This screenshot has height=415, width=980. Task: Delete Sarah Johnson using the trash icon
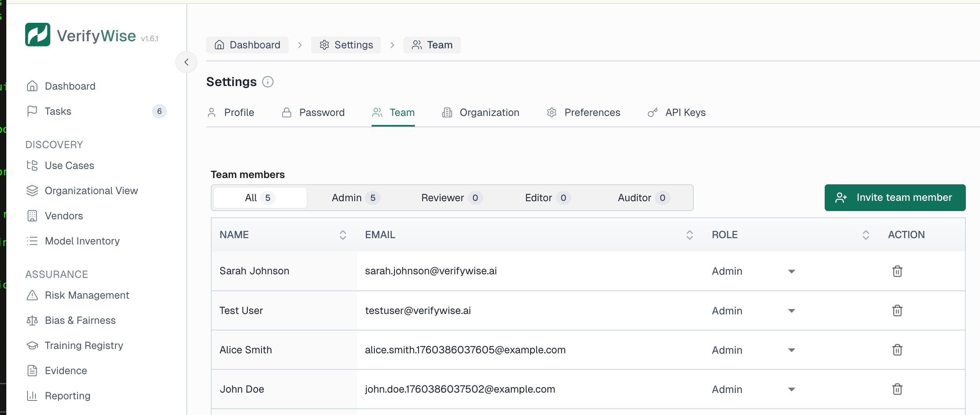pyautogui.click(x=897, y=271)
